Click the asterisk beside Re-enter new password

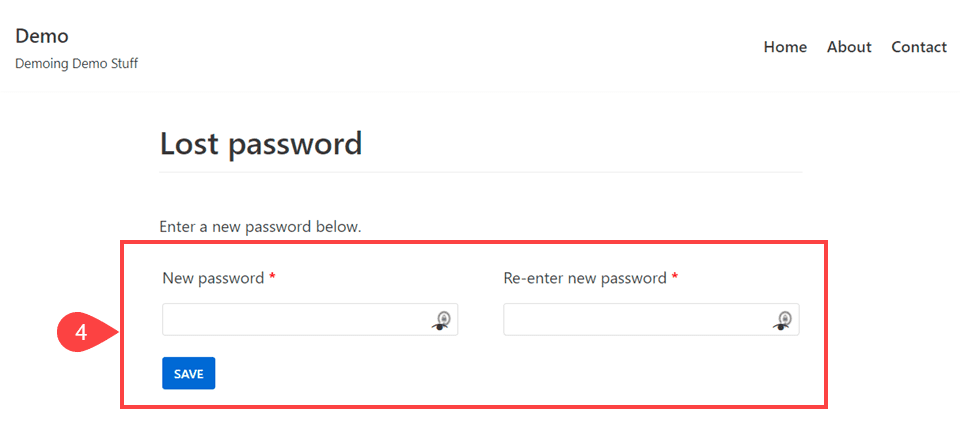tap(674, 278)
